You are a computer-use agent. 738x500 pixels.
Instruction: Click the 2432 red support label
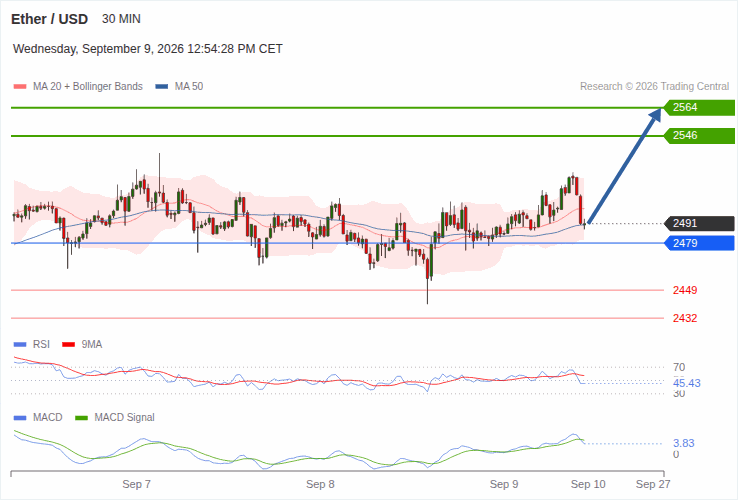(x=685, y=318)
